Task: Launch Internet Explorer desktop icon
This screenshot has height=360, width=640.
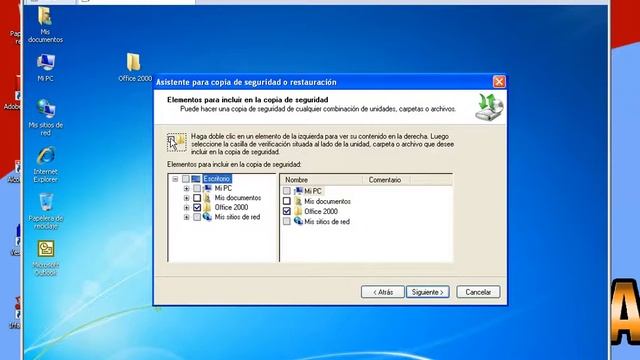Action: [x=45, y=164]
